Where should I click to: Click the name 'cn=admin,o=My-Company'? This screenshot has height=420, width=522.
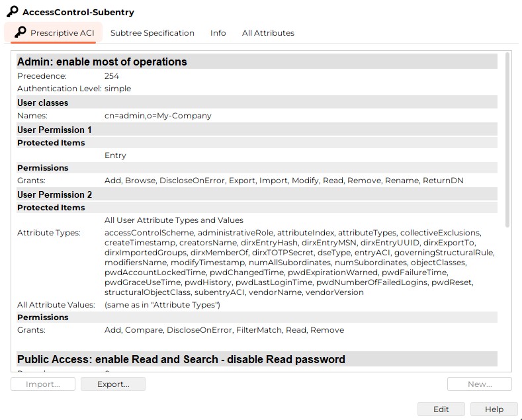tap(158, 116)
